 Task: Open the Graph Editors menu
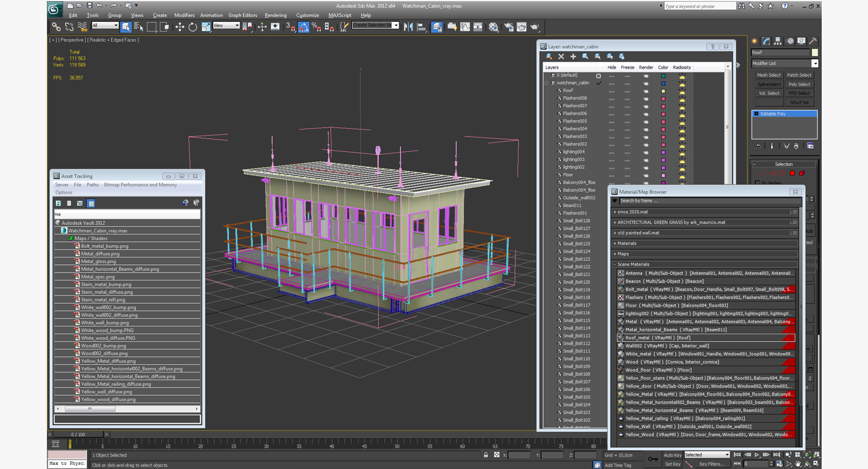pyautogui.click(x=243, y=15)
